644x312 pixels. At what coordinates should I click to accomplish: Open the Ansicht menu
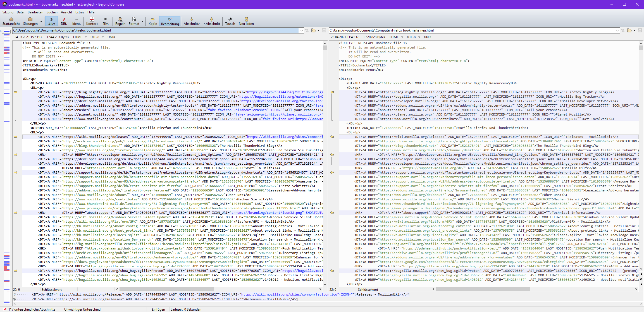pos(66,12)
